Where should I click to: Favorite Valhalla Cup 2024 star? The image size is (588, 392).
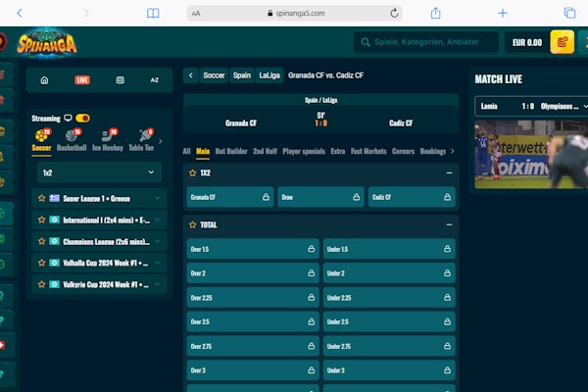click(x=41, y=263)
